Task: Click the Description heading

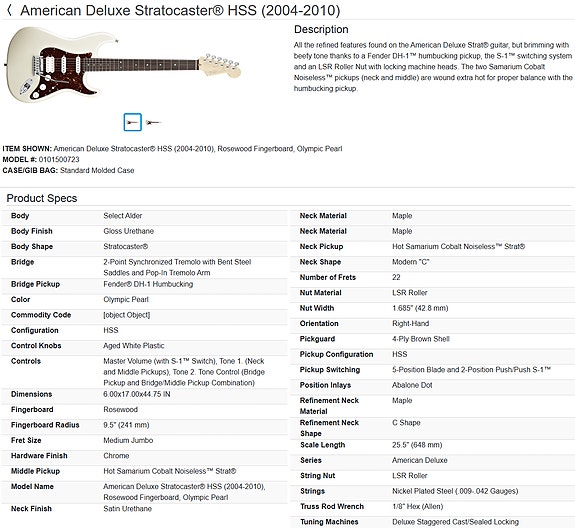Action: pos(321,29)
